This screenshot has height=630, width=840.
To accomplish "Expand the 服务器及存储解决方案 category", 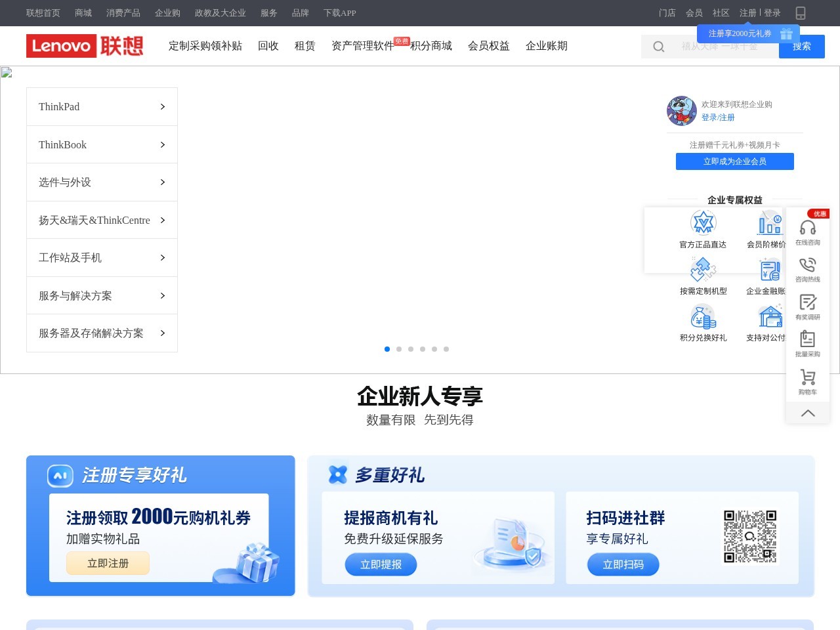I will tap(102, 333).
